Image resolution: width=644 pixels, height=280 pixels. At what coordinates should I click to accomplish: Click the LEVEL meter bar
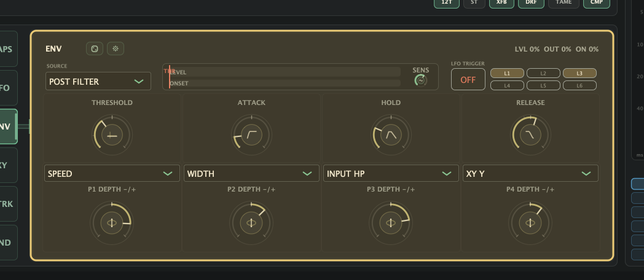coord(285,72)
